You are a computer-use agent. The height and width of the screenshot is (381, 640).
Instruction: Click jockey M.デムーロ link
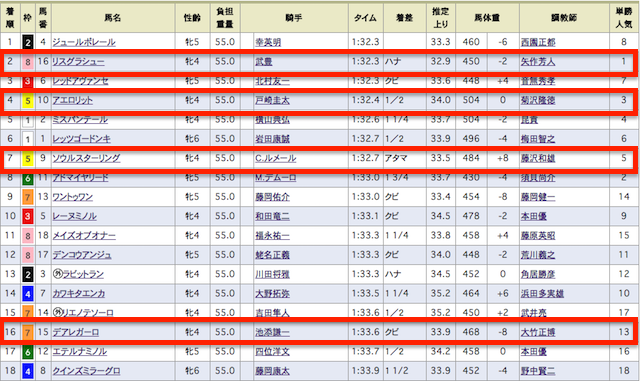(276, 178)
